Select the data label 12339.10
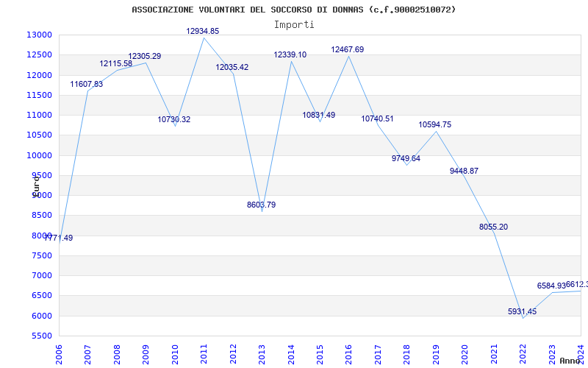 290,54
